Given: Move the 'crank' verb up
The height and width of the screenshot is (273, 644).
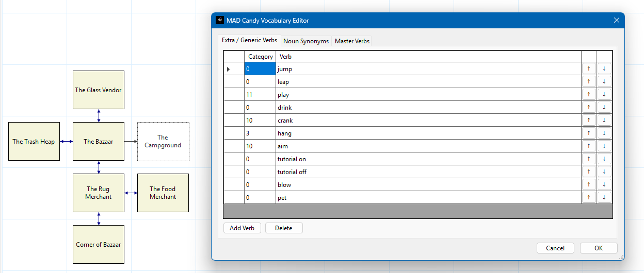Looking at the screenshot, I should (x=589, y=121).
